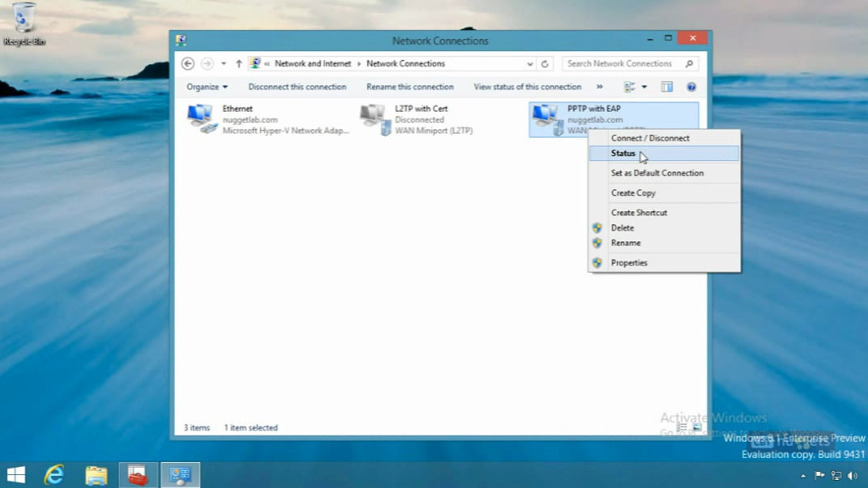
Task: Open the Recycle Bin desktop icon
Action: click(23, 23)
